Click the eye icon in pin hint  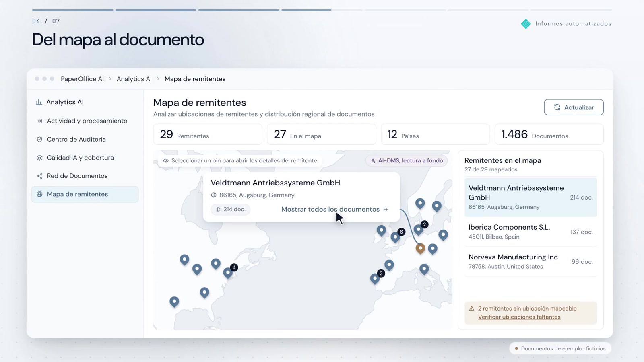click(x=166, y=160)
